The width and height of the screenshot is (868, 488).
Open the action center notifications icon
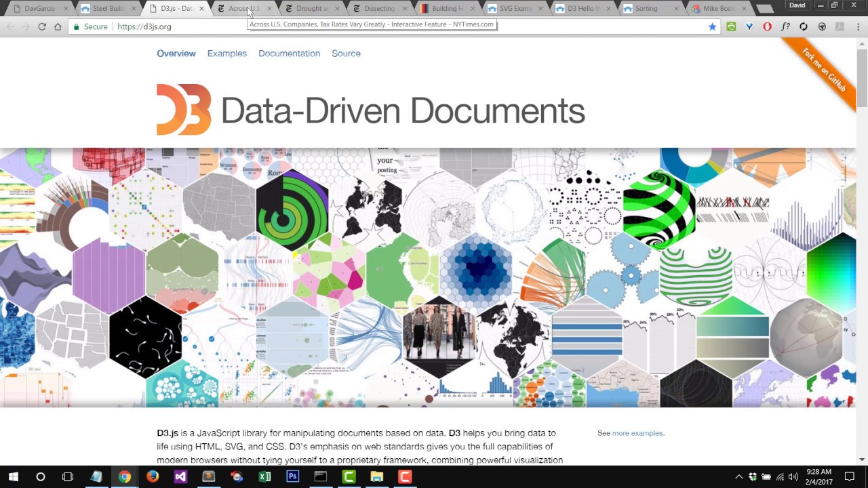tap(850, 476)
